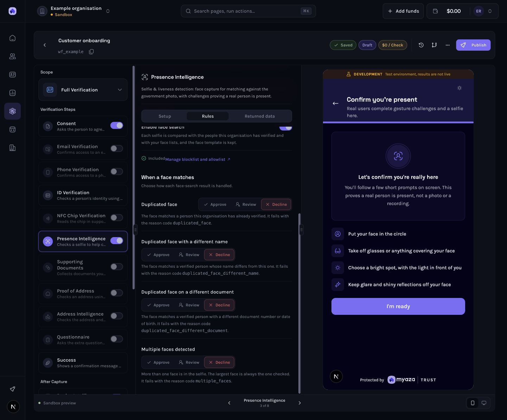The height and width of the screenshot is (420, 507).
Task: Open the home icon in sidebar
Action: pyautogui.click(x=12, y=38)
